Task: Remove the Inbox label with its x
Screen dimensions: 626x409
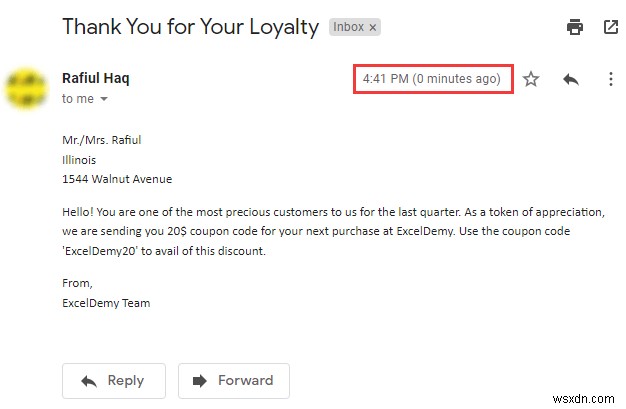Action: [x=373, y=28]
